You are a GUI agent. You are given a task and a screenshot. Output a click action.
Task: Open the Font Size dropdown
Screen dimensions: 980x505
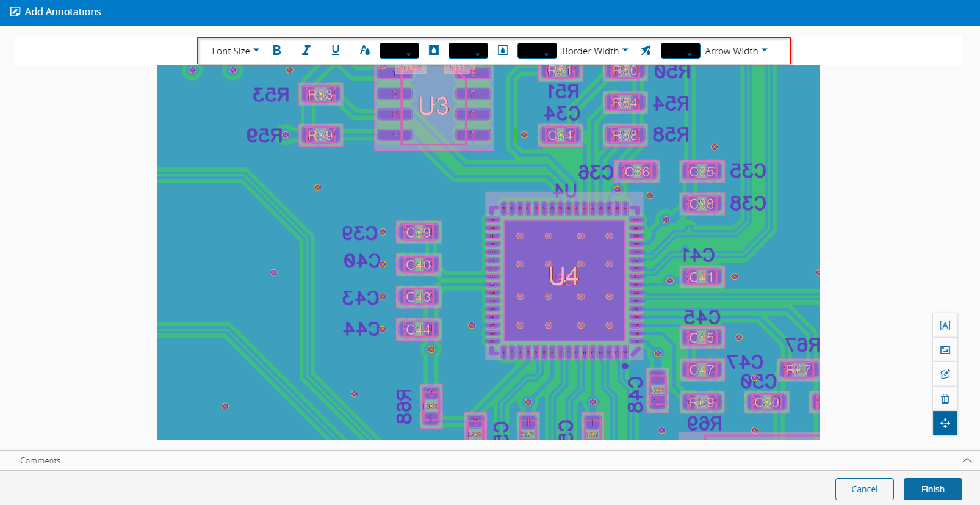(x=236, y=51)
